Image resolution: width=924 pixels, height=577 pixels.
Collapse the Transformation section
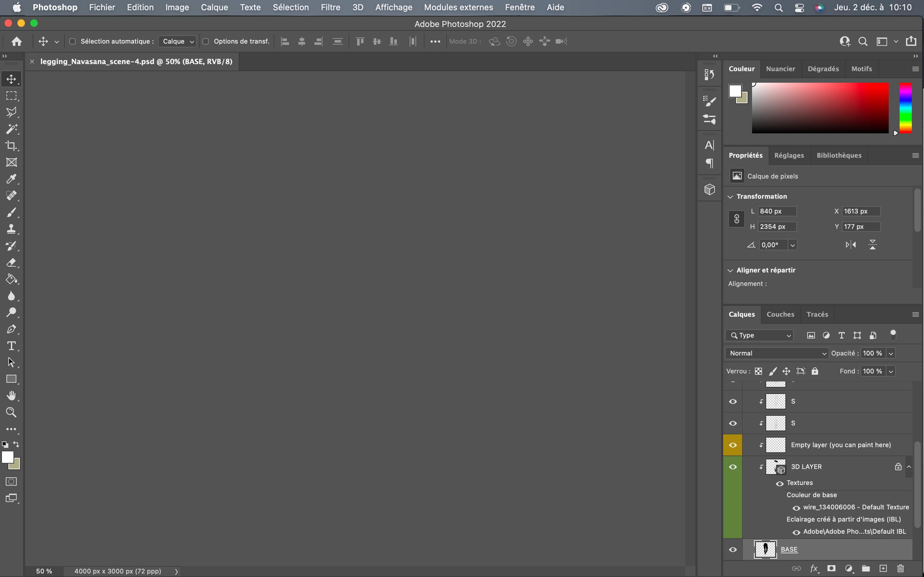[731, 197]
